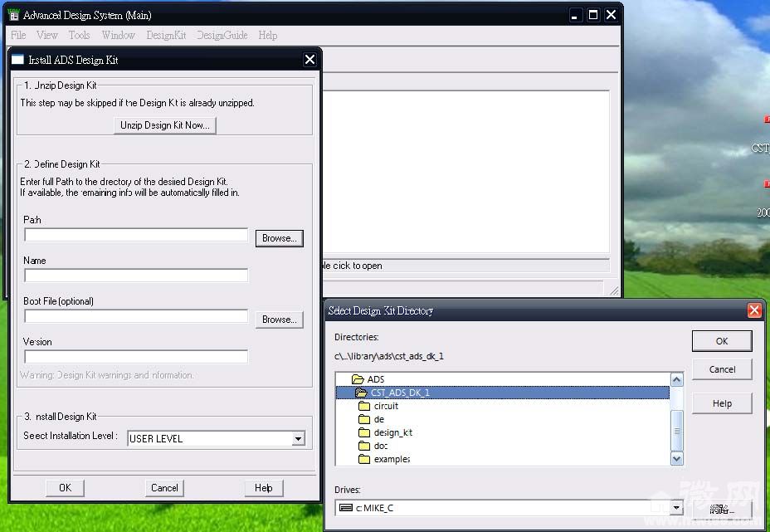Close the Install ADS Design Kit dialog

pyautogui.click(x=309, y=60)
